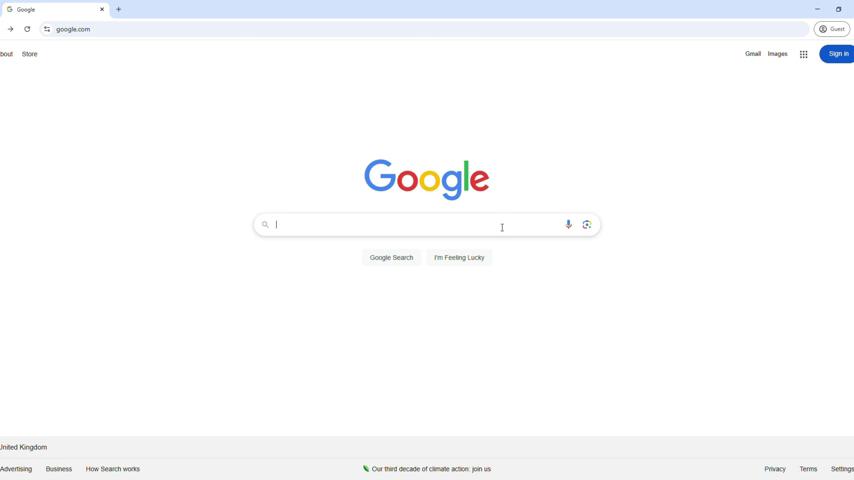
Task: Open the Store link
Action: [x=29, y=54]
